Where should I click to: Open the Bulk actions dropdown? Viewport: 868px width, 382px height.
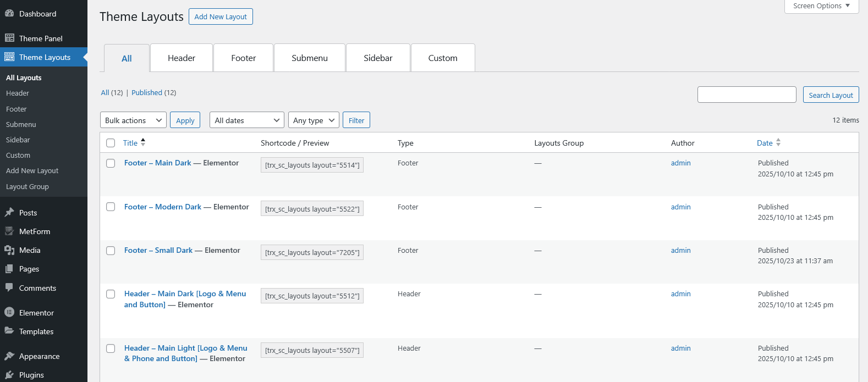133,120
